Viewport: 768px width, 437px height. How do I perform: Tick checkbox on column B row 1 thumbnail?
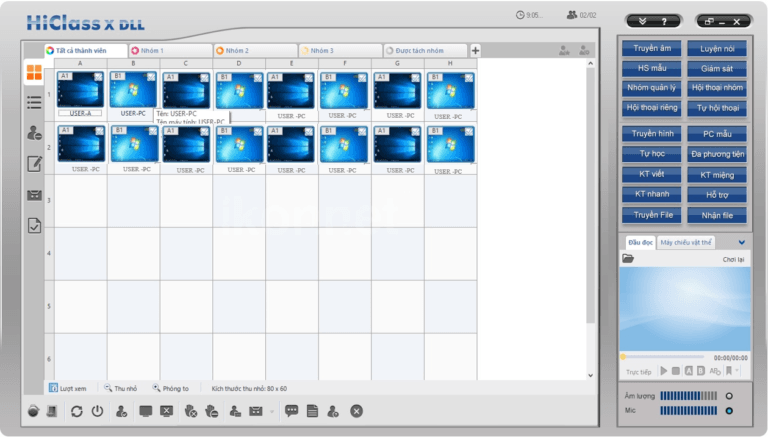tap(151, 76)
